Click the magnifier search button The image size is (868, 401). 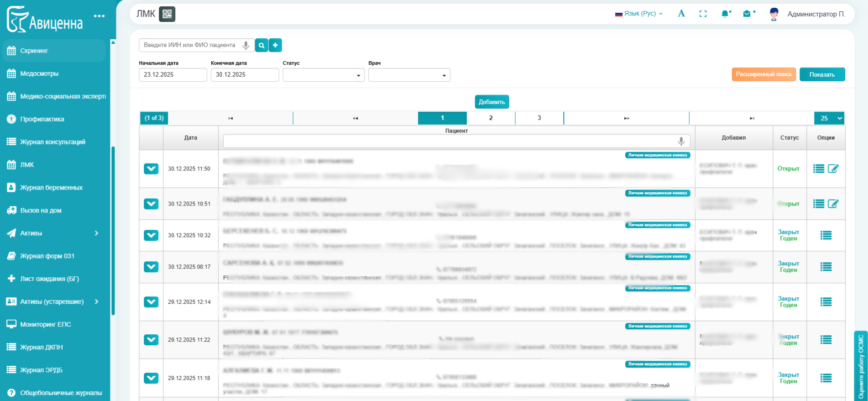click(x=261, y=45)
